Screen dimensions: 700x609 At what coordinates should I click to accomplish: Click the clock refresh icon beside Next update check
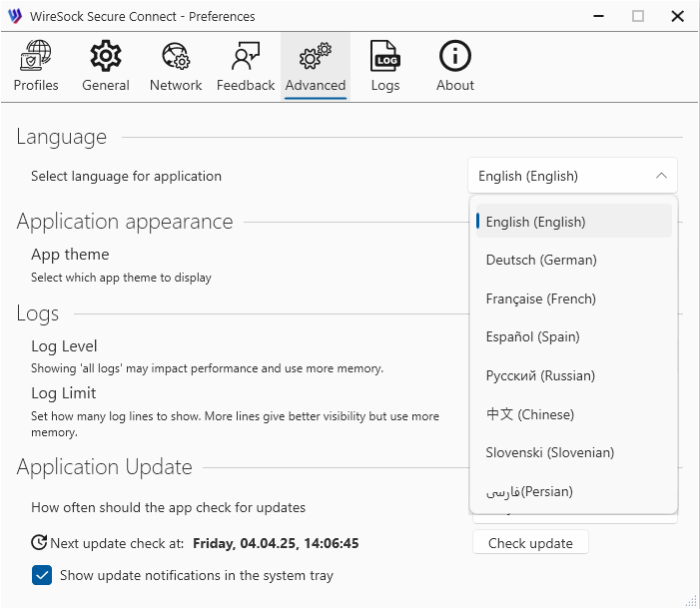(39, 542)
